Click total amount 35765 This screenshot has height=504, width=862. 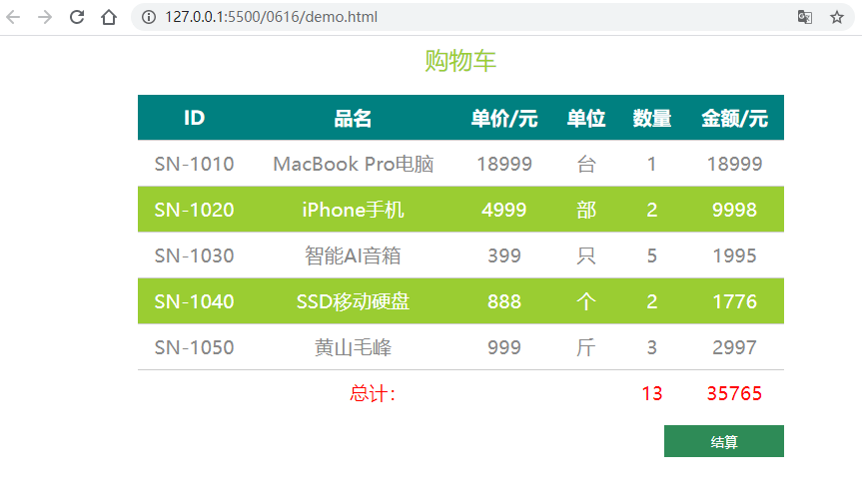tap(734, 393)
